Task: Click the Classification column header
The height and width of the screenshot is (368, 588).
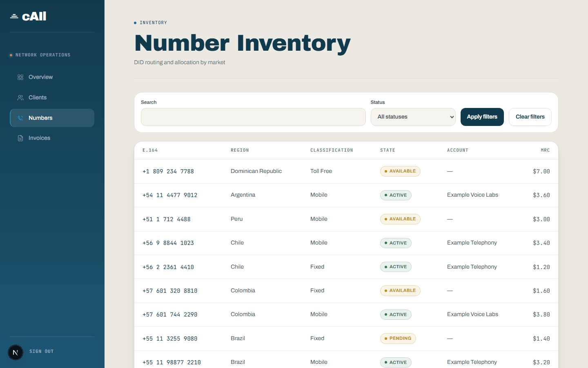Action: click(x=332, y=150)
